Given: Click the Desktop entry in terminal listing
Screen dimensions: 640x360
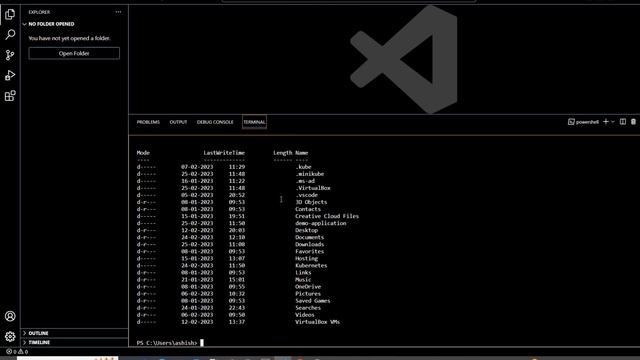Looking at the screenshot, I should pyautogui.click(x=307, y=230).
